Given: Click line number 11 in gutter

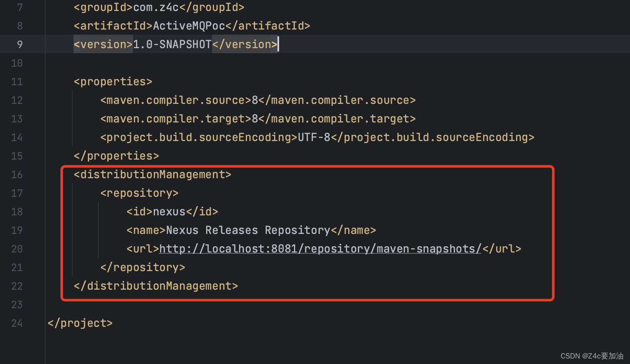Looking at the screenshot, I should (x=17, y=81).
